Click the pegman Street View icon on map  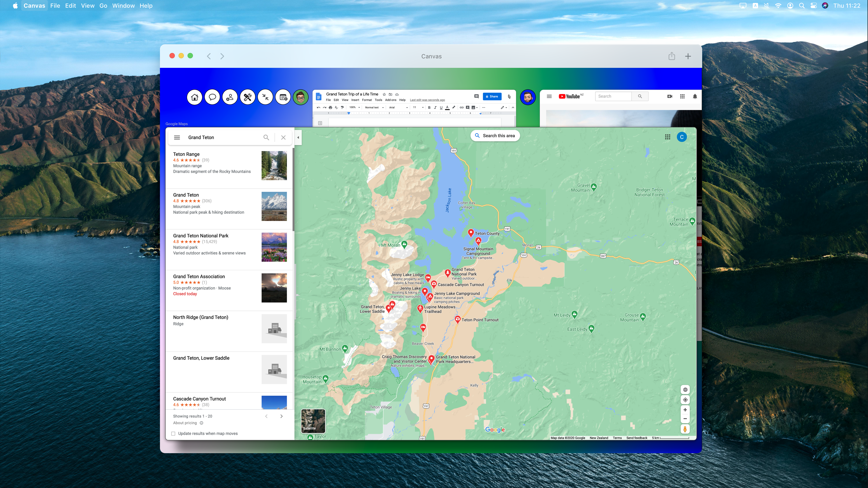[x=685, y=429]
